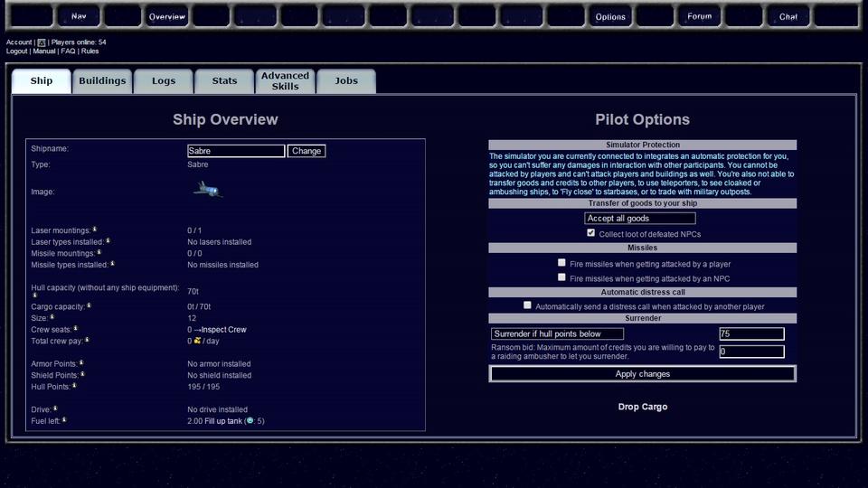
Task: Click the info icon next to Cargo capacity
Action: point(89,306)
